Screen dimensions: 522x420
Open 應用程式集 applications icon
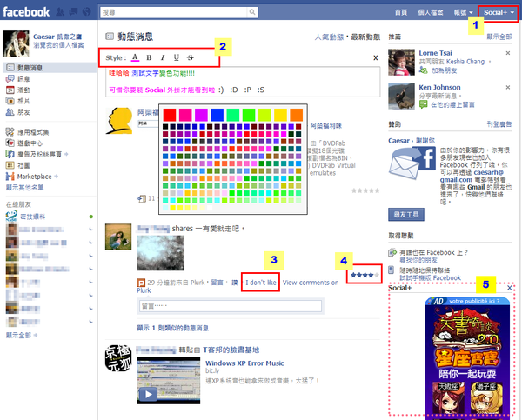tap(10, 132)
